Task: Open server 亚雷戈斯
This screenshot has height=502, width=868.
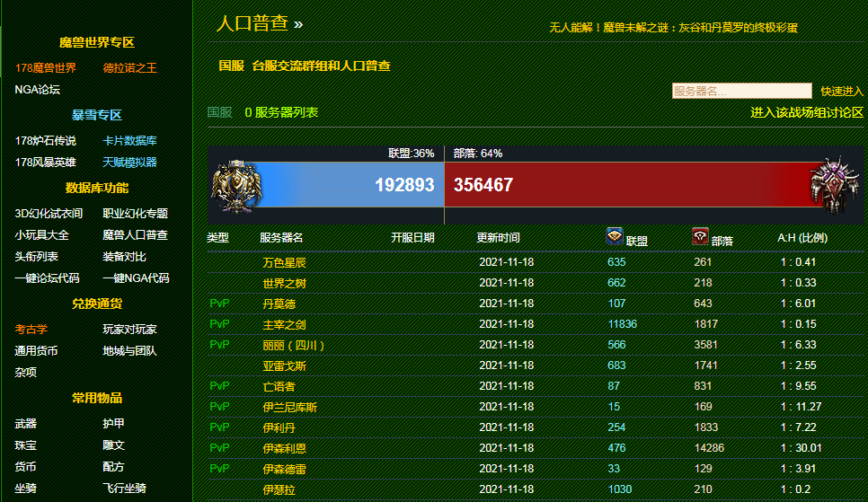Action: (285, 365)
